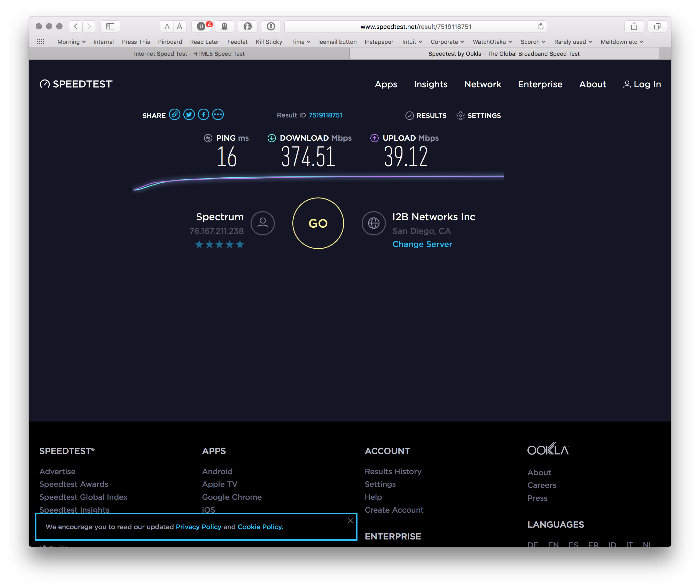
Task: Copy the result share link icon
Action: [175, 115]
